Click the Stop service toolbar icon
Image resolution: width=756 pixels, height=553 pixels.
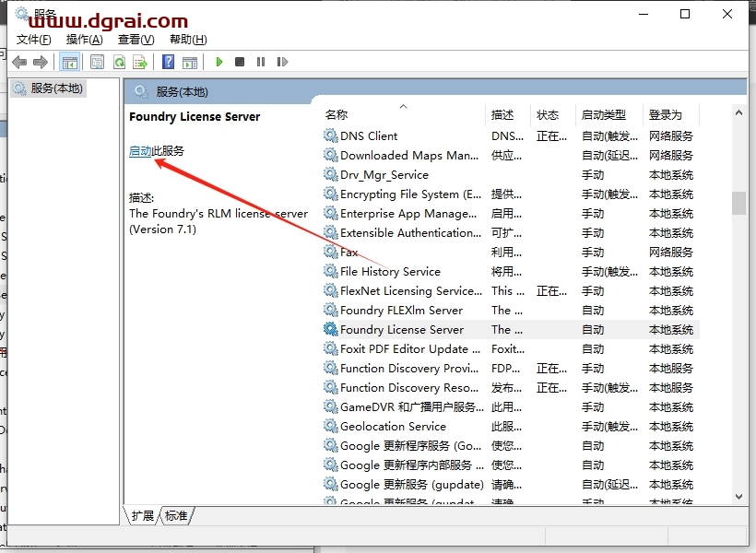pos(240,62)
